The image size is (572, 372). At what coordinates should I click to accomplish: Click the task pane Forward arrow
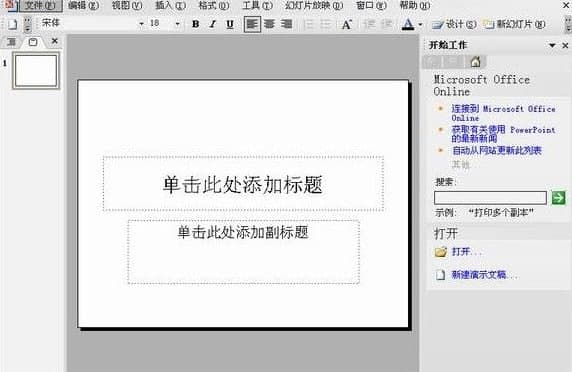tap(452, 62)
